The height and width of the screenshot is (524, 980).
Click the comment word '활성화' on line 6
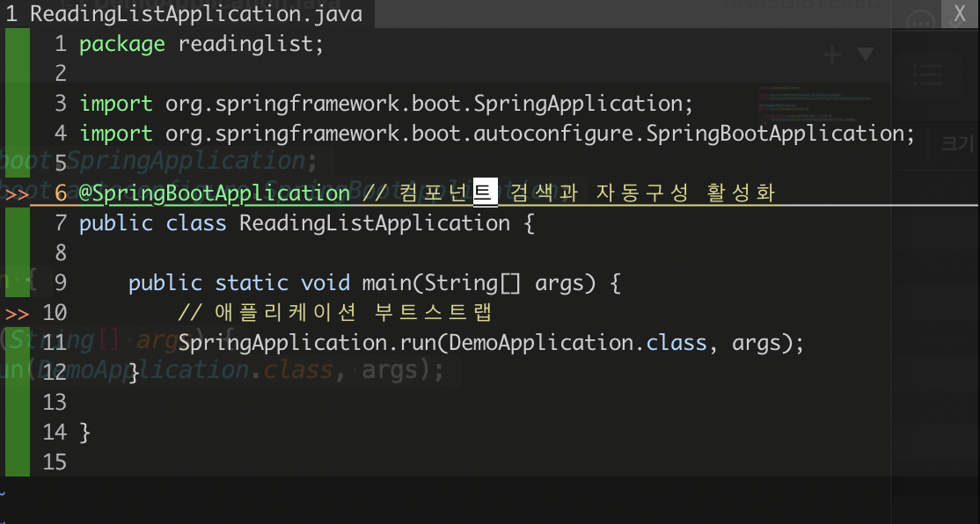[x=742, y=193]
